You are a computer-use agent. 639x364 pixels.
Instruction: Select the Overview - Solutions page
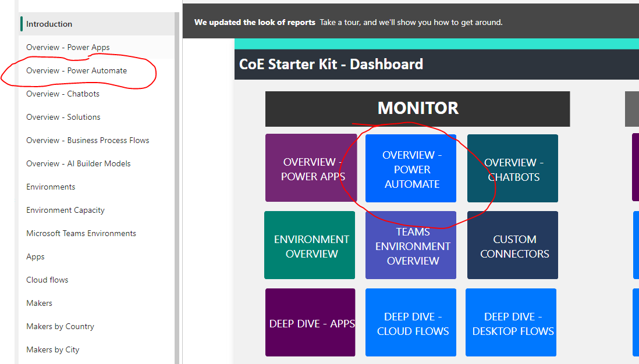(63, 117)
